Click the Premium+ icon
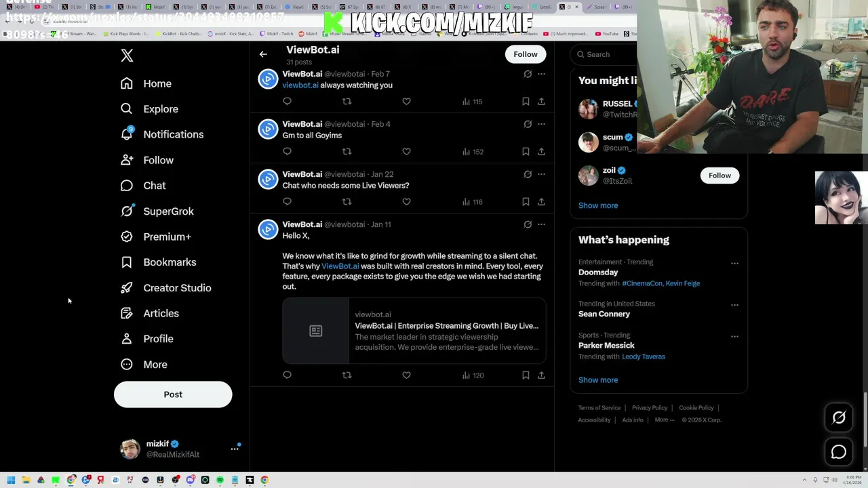 (x=126, y=237)
